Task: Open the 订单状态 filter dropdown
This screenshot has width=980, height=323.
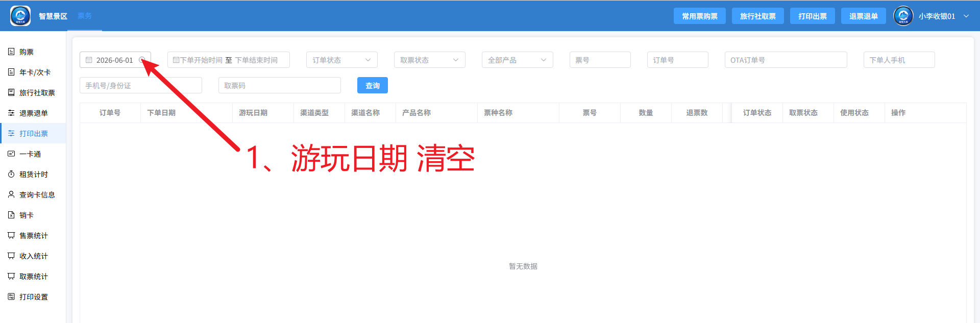Action: click(x=342, y=60)
